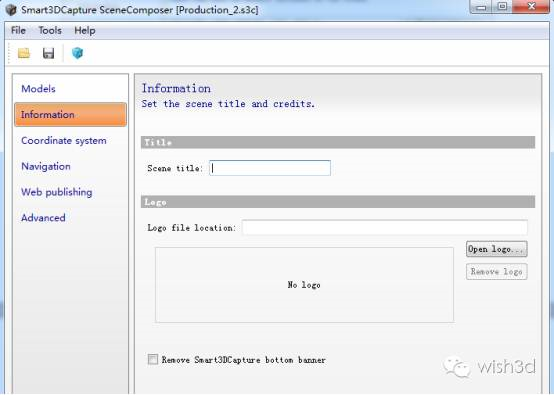Screen dimensions: 554x395
Task: Click the save floppy disk icon
Action: 48,53
